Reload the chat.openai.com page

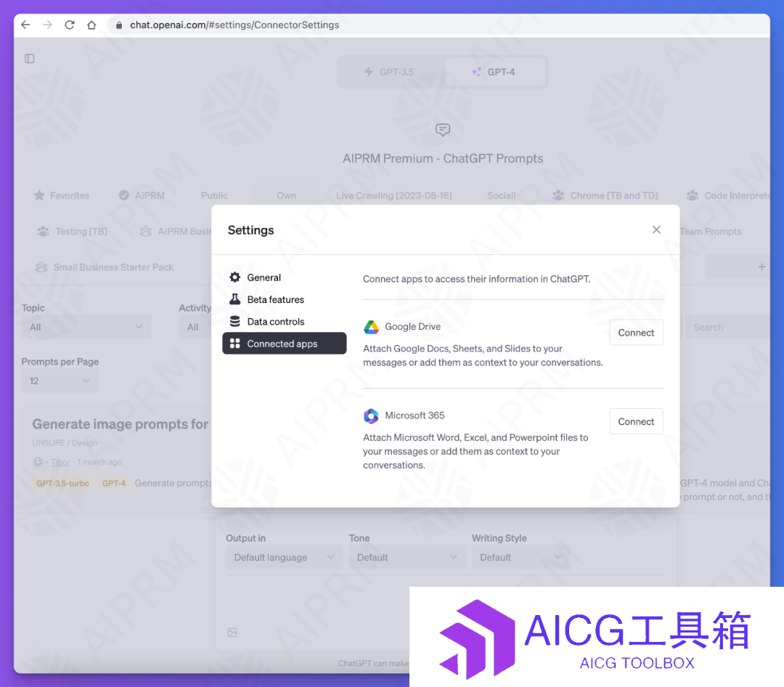[70, 25]
